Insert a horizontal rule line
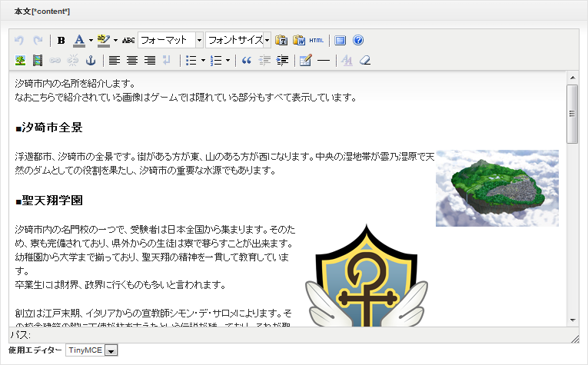 point(323,61)
